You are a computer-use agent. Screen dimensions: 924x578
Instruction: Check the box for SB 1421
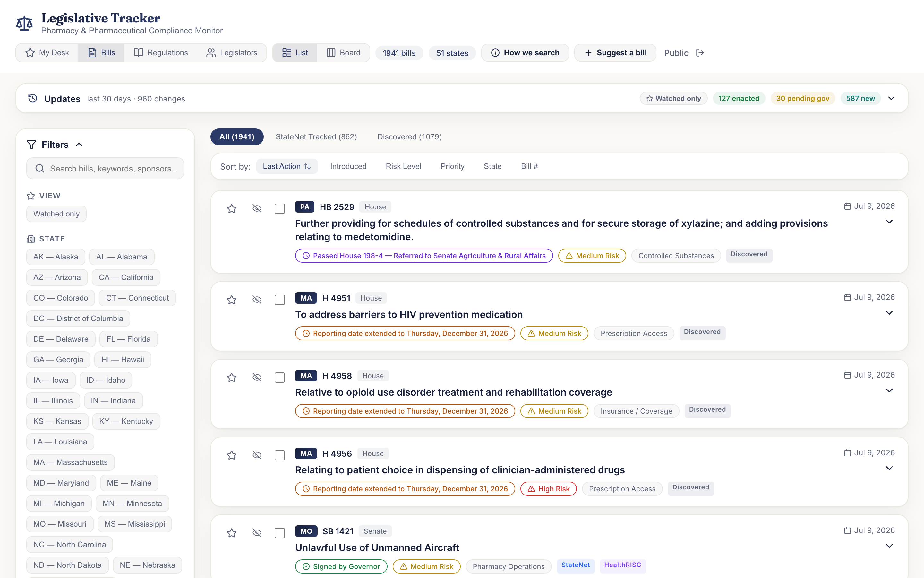280,532
